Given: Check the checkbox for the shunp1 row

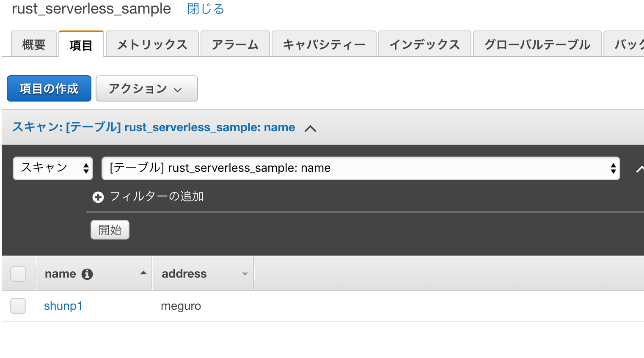Looking at the screenshot, I should 18,306.
